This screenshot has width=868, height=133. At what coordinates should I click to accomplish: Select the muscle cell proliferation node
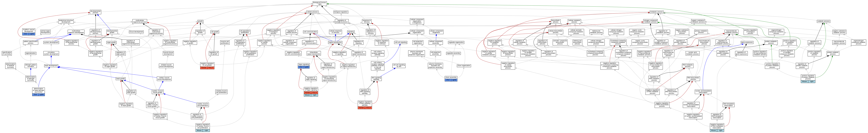pos(225,42)
